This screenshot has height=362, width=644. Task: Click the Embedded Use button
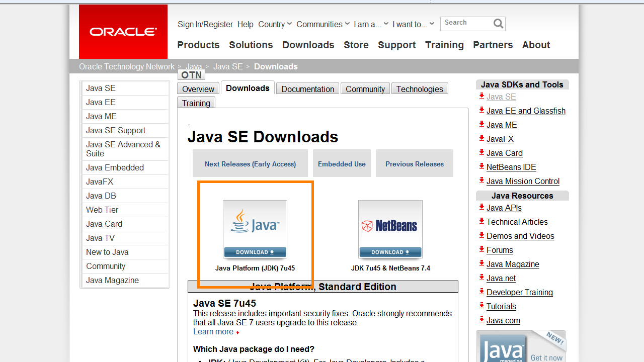342,163
